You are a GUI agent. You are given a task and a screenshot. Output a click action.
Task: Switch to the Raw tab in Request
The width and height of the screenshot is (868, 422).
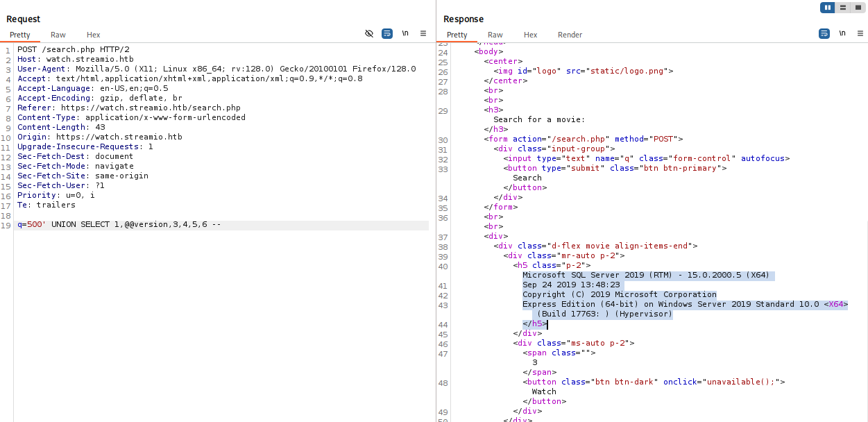[58, 35]
